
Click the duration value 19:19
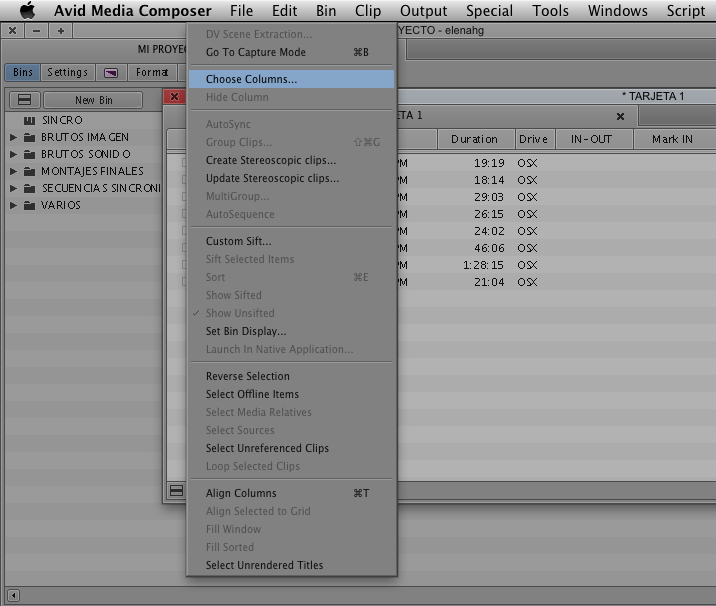[x=489, y=163]
